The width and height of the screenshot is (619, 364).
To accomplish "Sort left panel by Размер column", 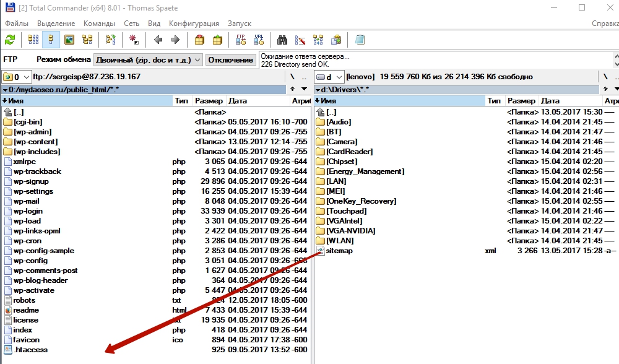I will [x=209, y=101].
